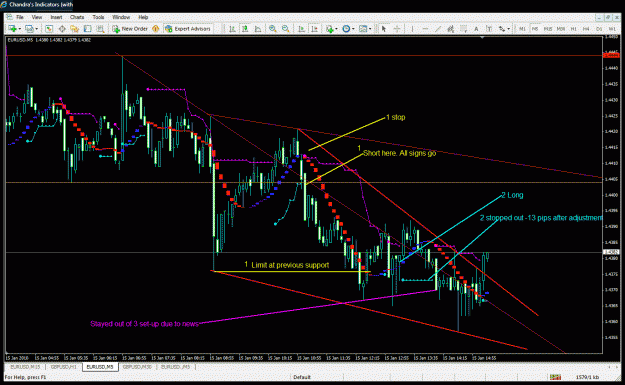Select the horizontal line drawing tool
625x385 pixels.
coord(425,29)
